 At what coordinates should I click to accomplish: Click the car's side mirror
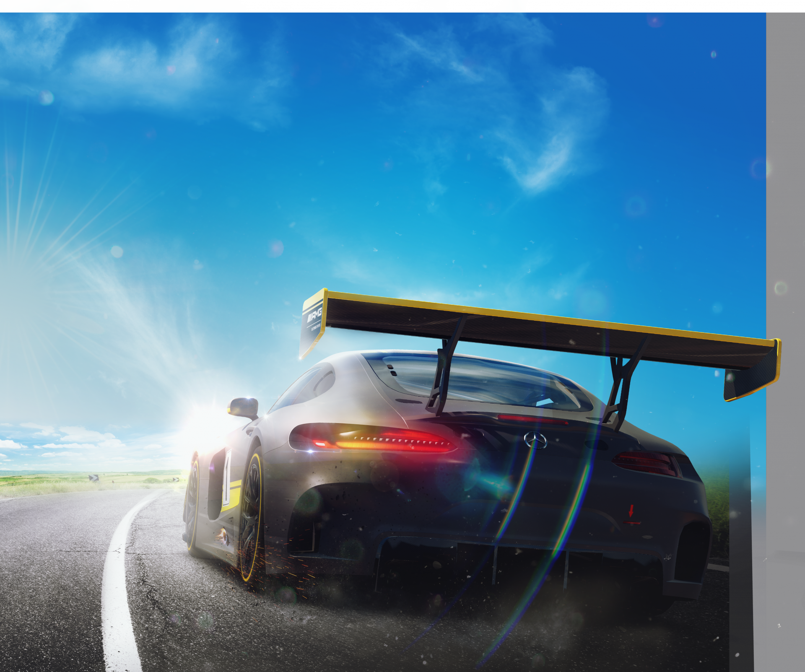coord(243,407)
